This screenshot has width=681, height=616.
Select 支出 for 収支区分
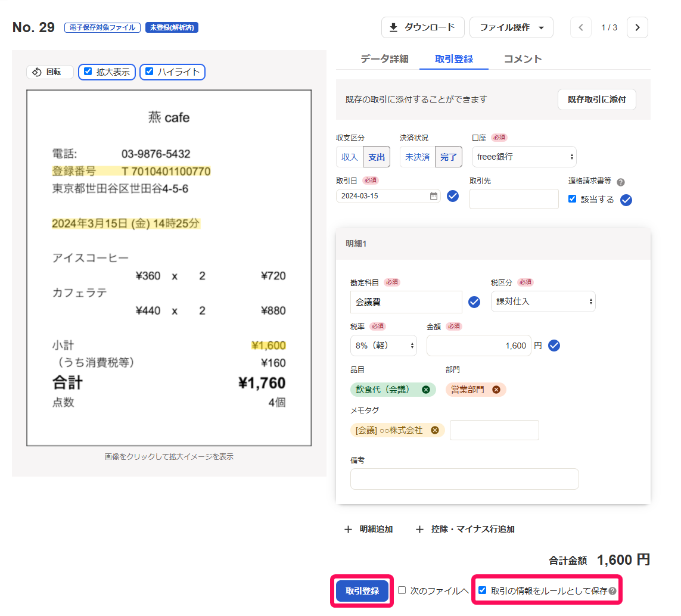(377, 157)
